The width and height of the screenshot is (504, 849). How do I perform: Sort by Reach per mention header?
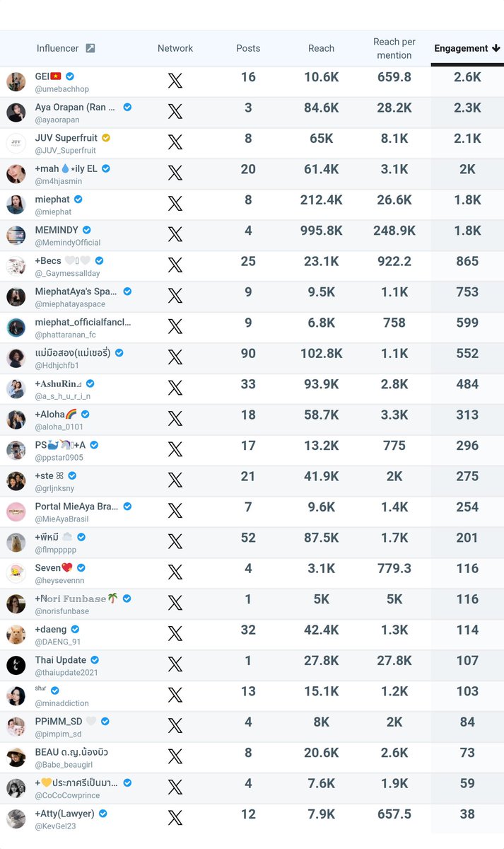click(394, 48)
